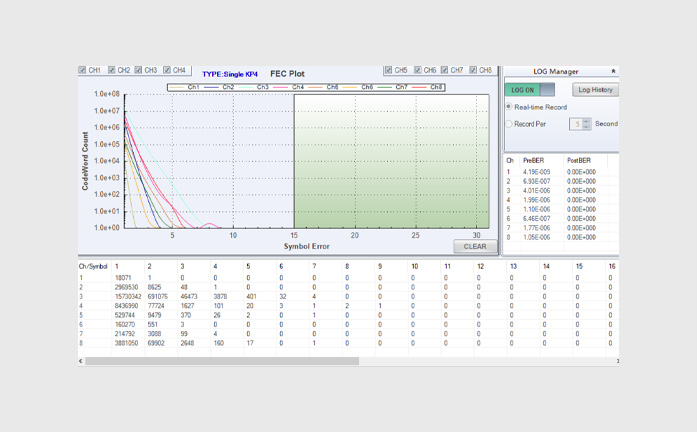The height and width of the screenshot is (432, 697).
Task: Select the table cell 18071
Action: tap(123, 278)
